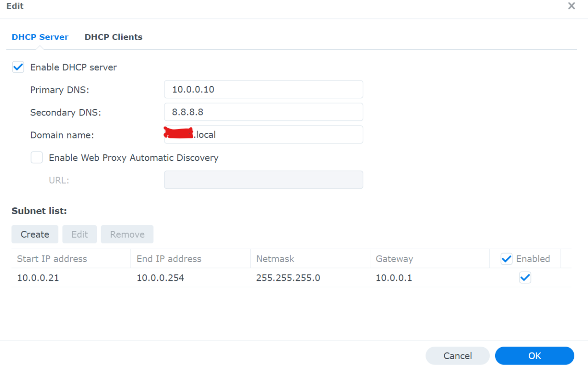Disable the Enable DHCP server checkbox

coord(17,67)
